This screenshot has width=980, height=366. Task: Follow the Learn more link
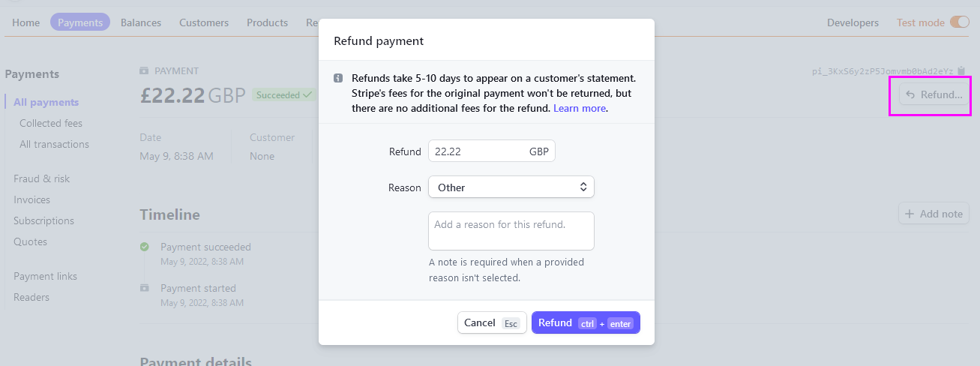click(x=580, y=108)
